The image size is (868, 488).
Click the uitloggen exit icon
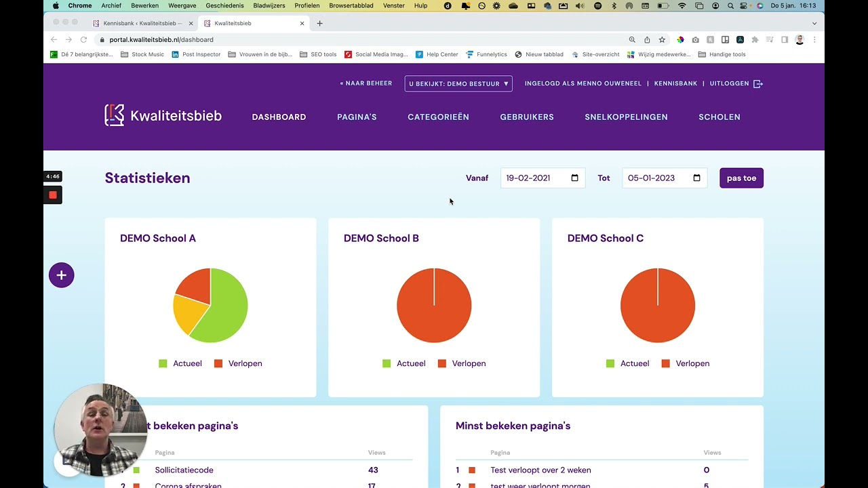(758, 83)
